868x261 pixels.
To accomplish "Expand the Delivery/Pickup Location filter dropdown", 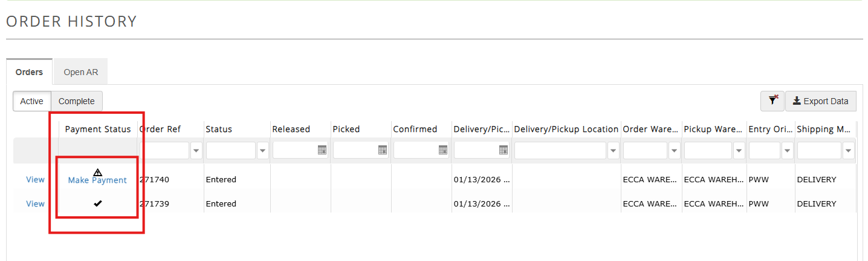I will click(x=614, y=150).
